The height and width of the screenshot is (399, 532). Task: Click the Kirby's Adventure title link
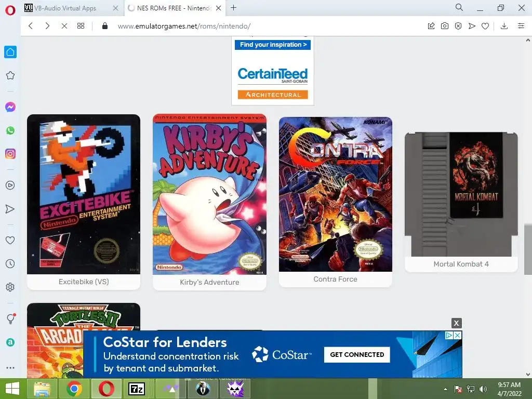[x=209, y=282]
